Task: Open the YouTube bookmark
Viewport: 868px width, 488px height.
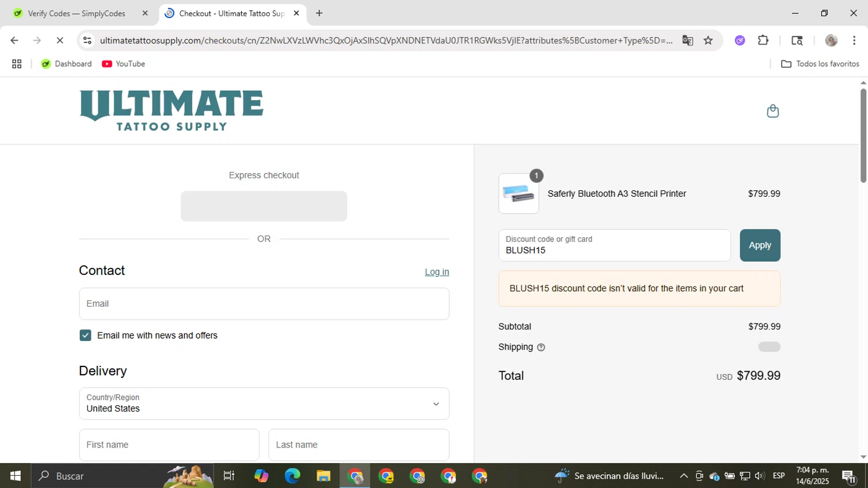Action: point(124,64)
